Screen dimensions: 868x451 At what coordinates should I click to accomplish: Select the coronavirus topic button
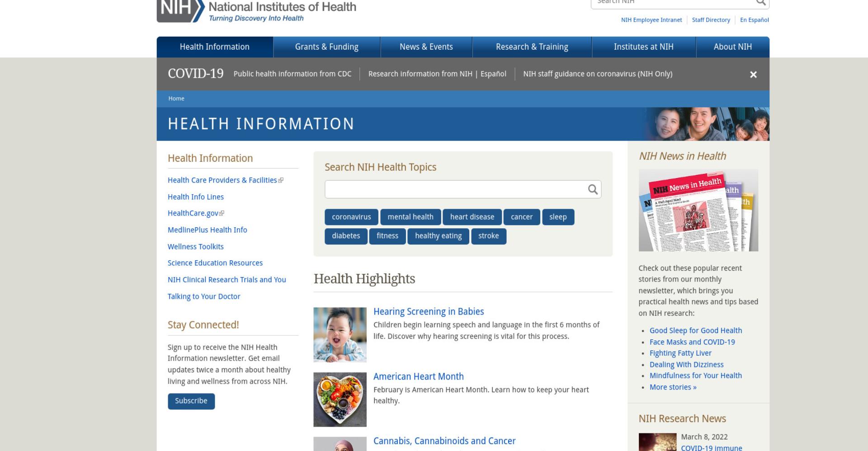[x=351, y=217]
